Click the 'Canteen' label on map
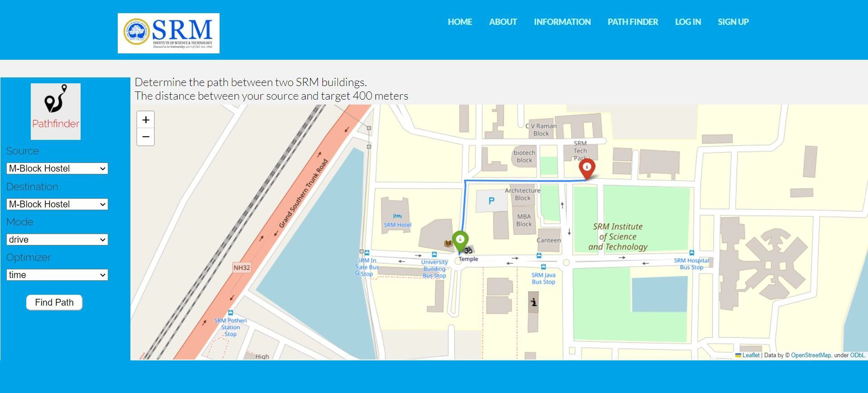868x393 pixels. coord(549,240)
